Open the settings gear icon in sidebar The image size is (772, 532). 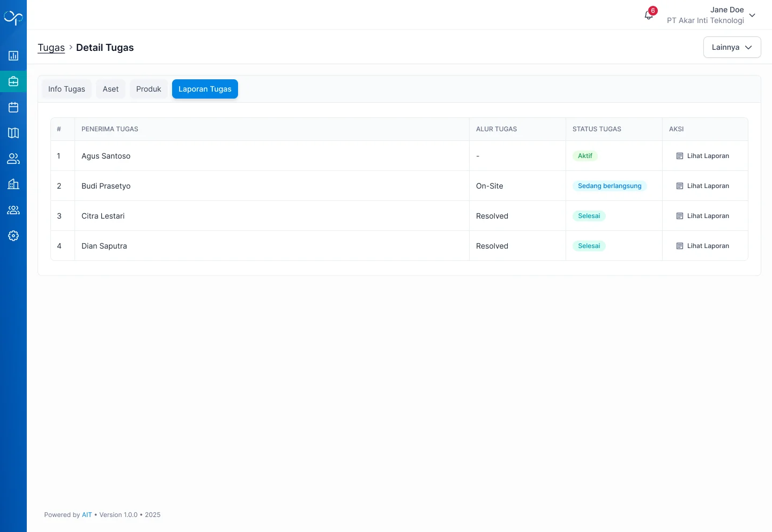[x=13, y=236]
